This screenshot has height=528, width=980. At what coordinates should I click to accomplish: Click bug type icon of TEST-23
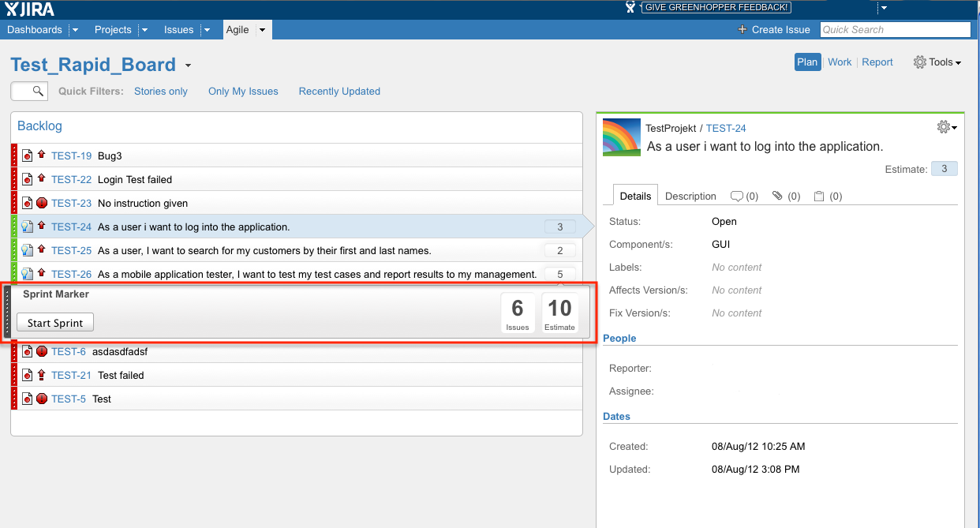click(27, 203)
